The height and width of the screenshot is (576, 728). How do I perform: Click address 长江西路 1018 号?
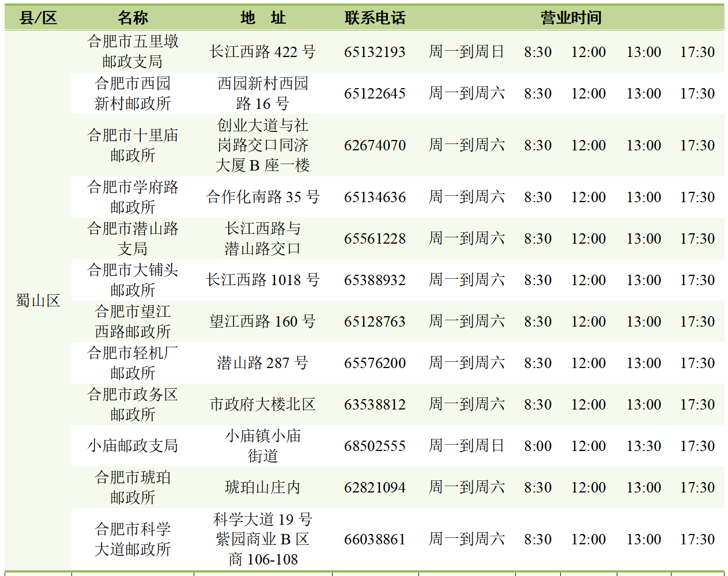(263, 280)
